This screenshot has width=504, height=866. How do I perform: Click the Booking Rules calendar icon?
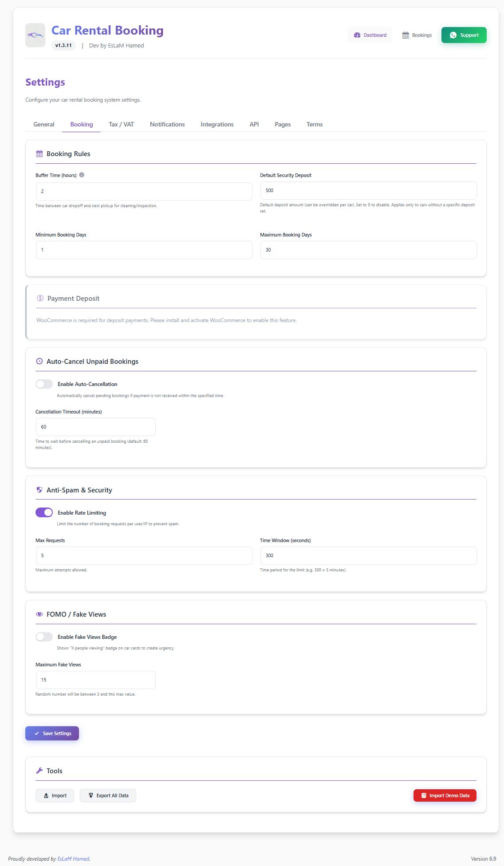[x=39, y=154]
